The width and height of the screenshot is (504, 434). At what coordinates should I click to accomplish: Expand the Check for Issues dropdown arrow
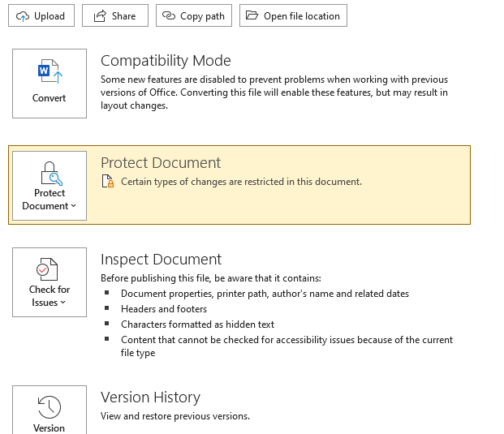tap(62, 303)
